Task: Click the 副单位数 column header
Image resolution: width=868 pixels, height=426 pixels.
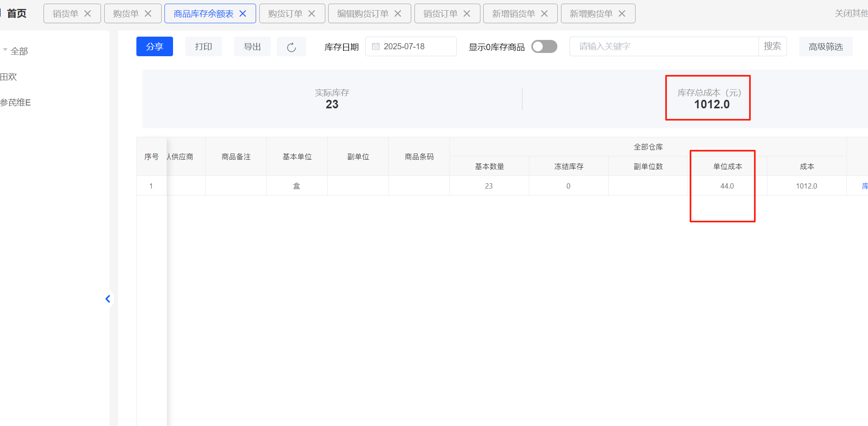Action: tap(648, 167)
